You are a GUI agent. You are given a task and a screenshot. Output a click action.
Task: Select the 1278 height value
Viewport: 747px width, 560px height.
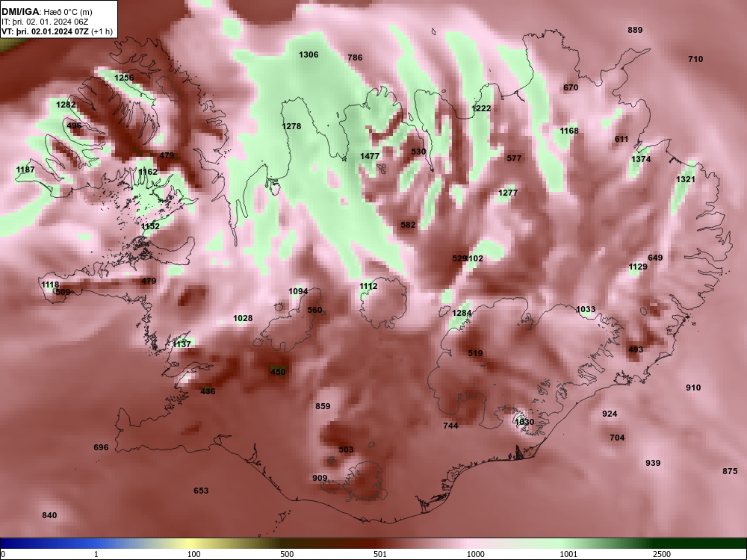click(291, 126)
